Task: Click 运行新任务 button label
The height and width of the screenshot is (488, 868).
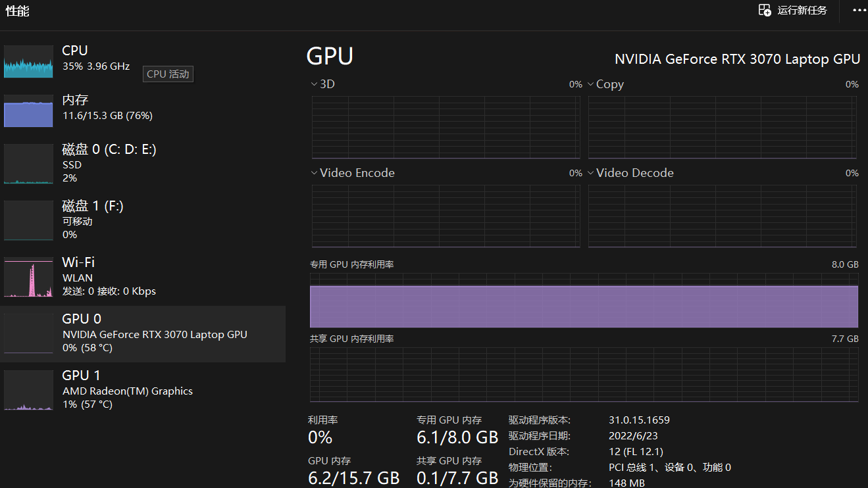Action: (x=802, y=11)
